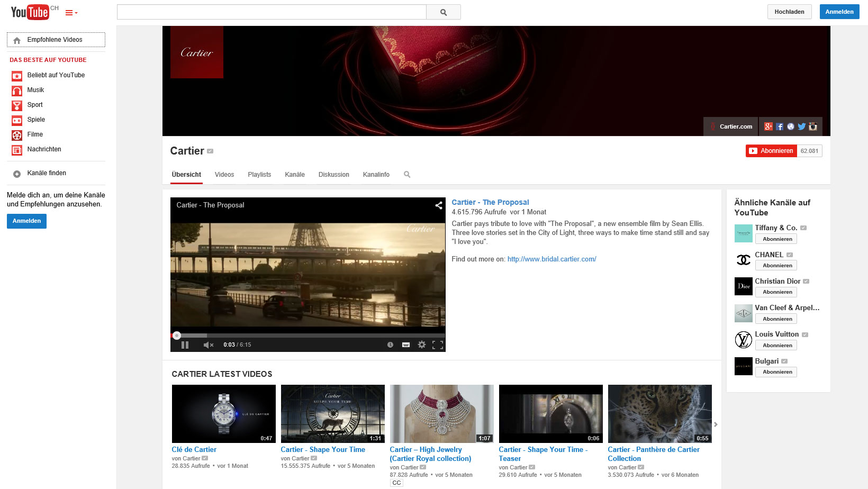Click the Filme reel icon
The width and height of the screenshot is (868, 489).
(17, 135)
